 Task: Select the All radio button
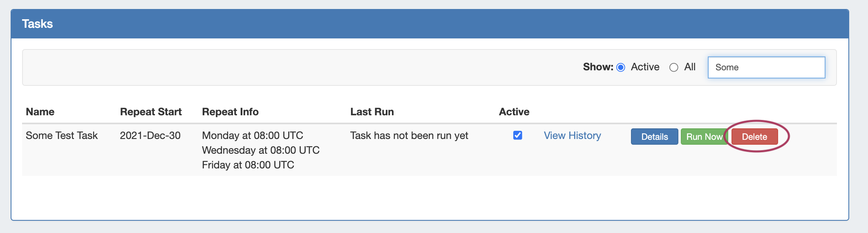point(673,67)
